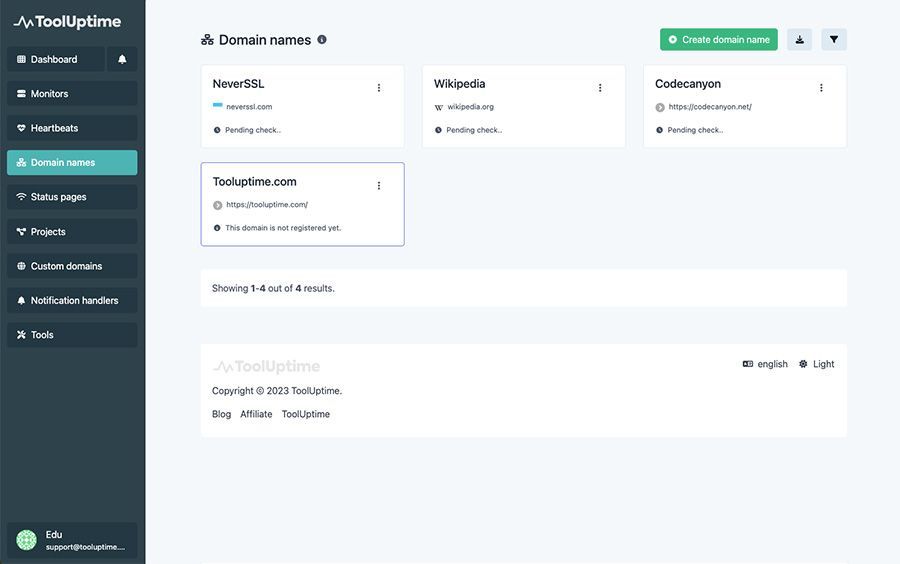Click the Monitors server icon
900x564 pixels.
point(21,94)
